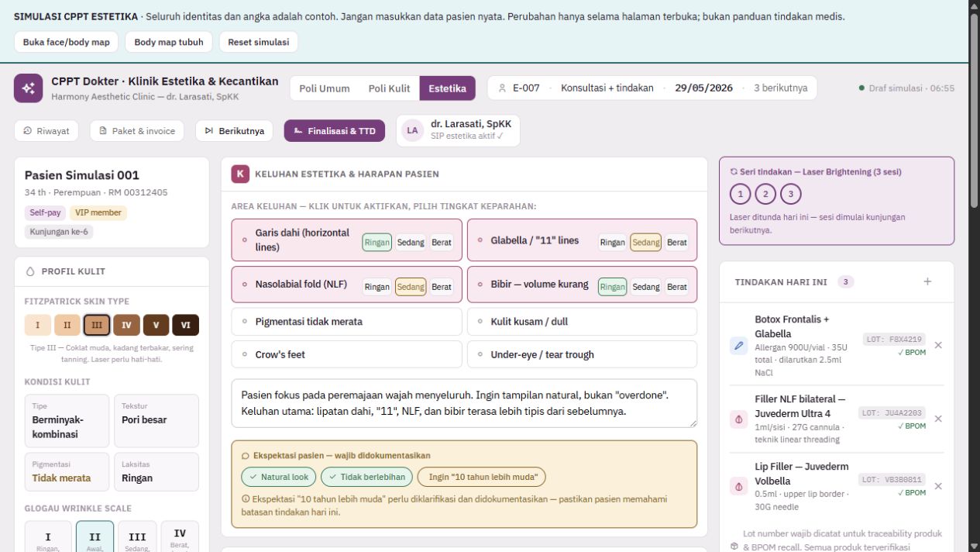
Task: Open the Tipe Berminyak-kombinasi field
Action: [67, 421]
